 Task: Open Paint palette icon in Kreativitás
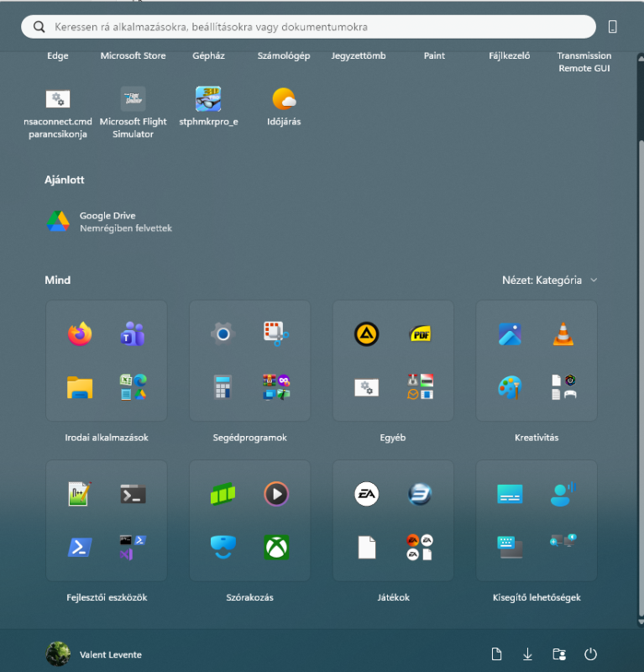(x=510, y=387)
